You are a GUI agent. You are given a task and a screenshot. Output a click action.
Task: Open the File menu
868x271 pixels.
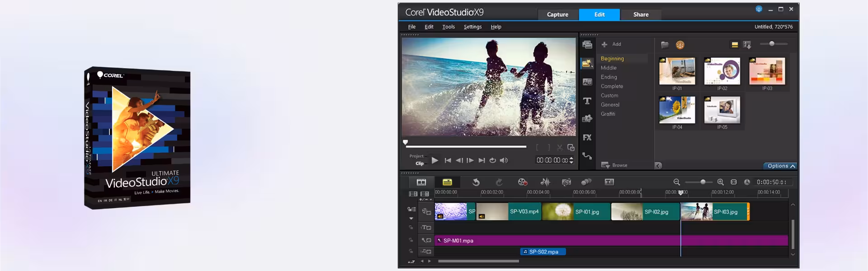coord(411,27)
